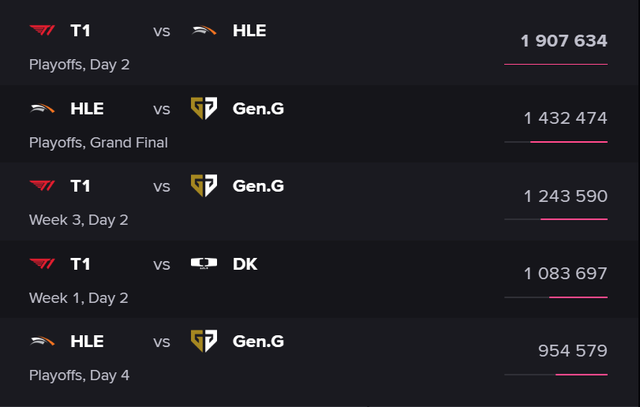Click the DK team logo

point(204,264)
